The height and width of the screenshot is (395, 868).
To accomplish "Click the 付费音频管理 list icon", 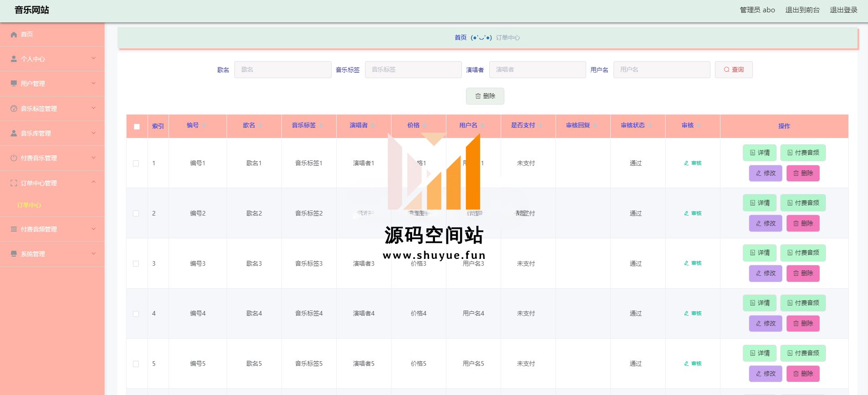I will point(14,229).
